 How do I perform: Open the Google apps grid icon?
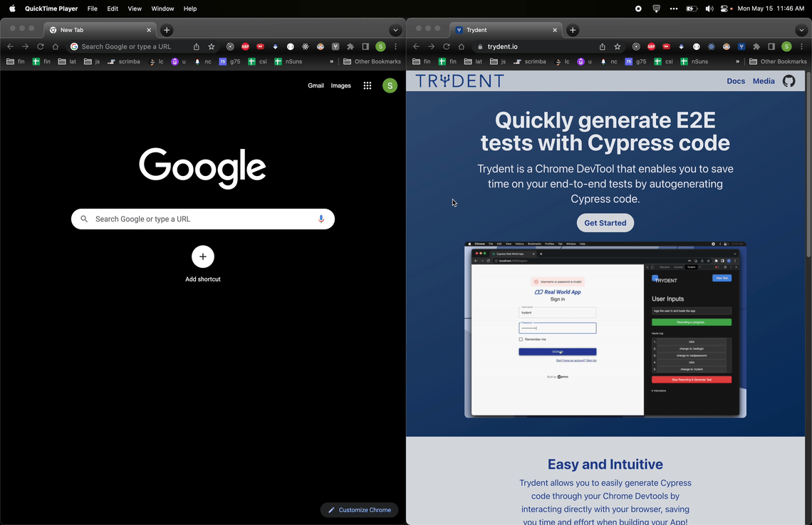point(367,86)
